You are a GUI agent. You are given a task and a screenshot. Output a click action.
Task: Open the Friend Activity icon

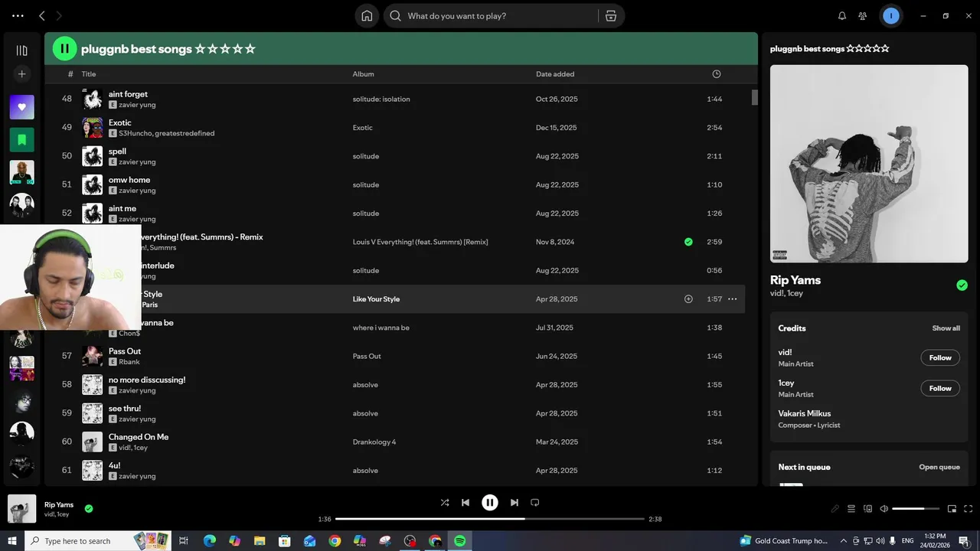[863, 16]
